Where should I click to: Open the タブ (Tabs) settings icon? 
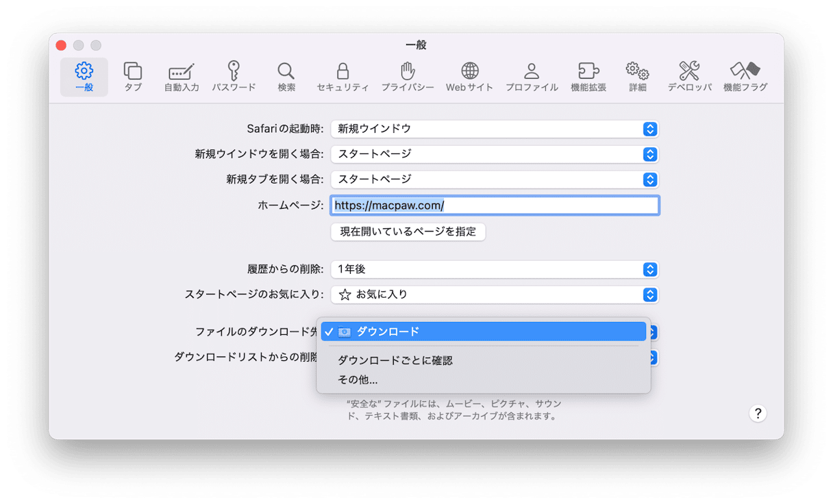[133, 76]
